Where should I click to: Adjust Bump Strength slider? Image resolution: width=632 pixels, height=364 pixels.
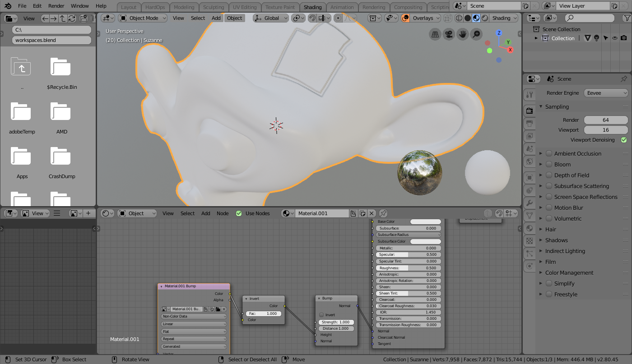tap(336, 322)
